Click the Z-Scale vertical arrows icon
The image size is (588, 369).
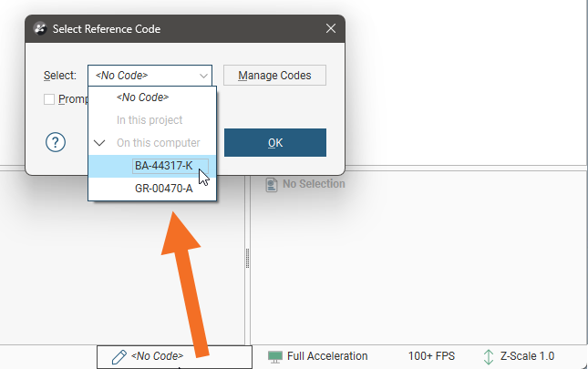488,356
